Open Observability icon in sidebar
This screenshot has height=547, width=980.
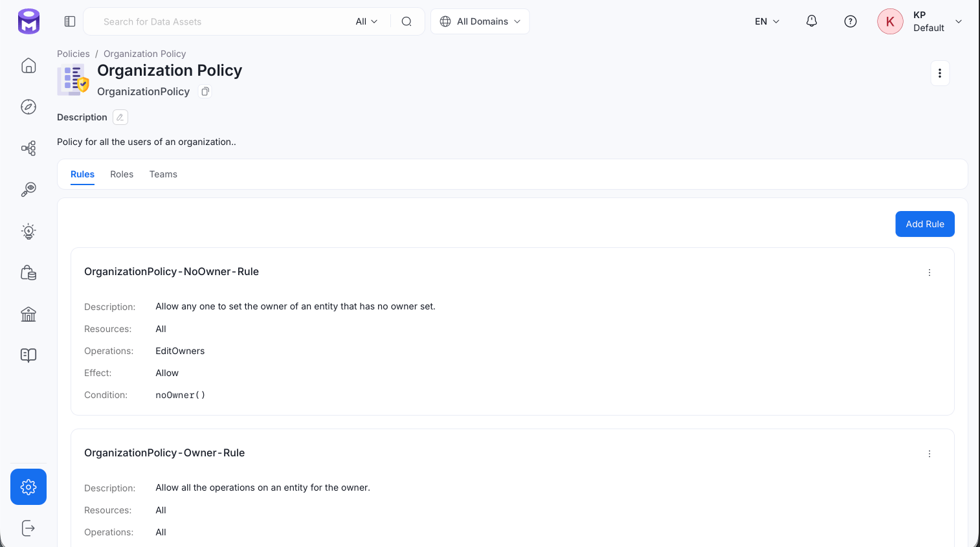28,190
